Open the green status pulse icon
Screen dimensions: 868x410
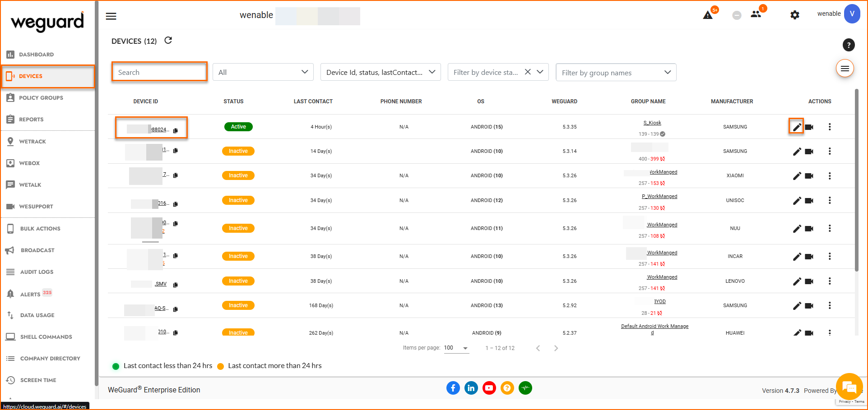coord(525,388)
